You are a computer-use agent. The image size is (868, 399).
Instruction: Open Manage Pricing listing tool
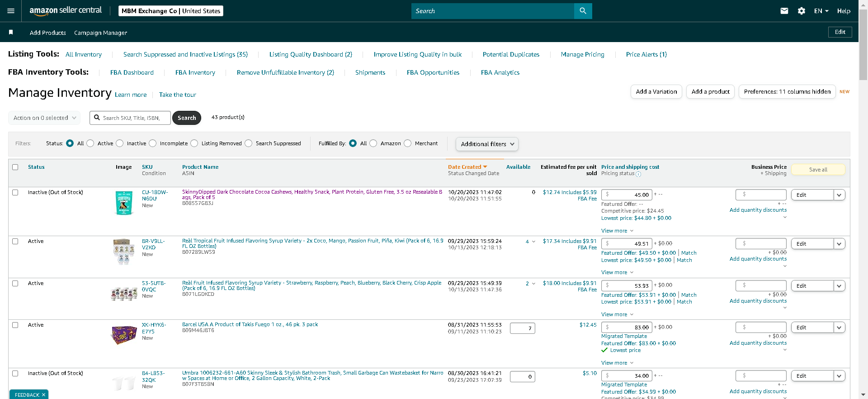point(582,54)
